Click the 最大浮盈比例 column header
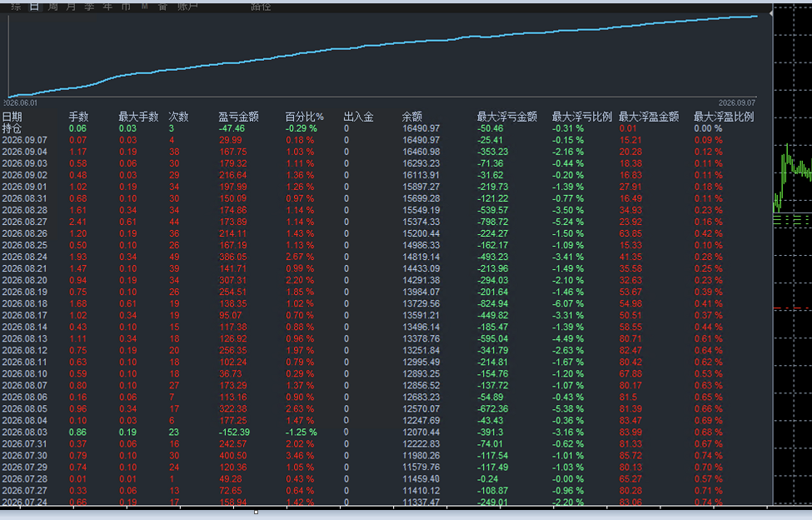Image resolution: width=812 pixels, height=520 pixels. click(724, 117)
